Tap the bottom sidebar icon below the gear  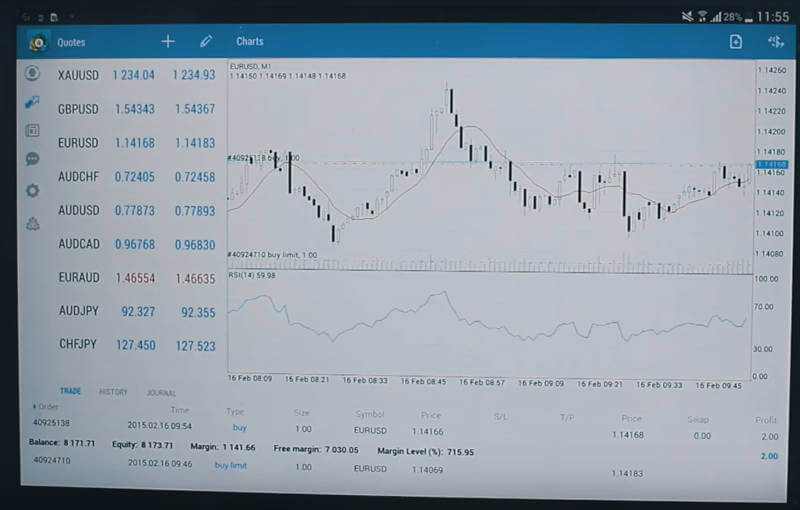(x=33, y=223)
